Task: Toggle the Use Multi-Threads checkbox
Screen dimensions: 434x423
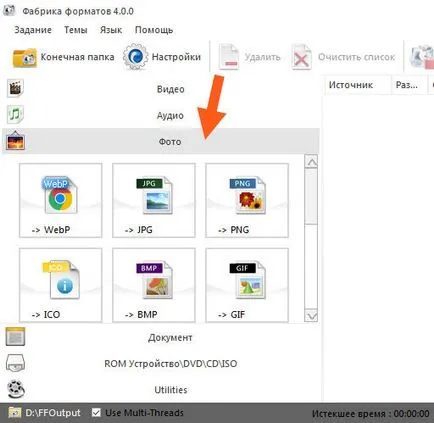Action: pos(96,413)
